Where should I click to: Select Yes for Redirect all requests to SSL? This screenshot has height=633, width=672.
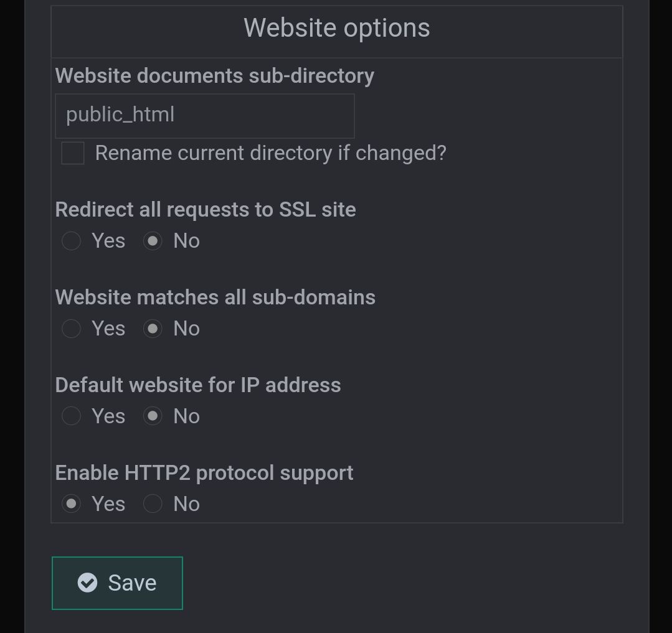coord(72,241)
